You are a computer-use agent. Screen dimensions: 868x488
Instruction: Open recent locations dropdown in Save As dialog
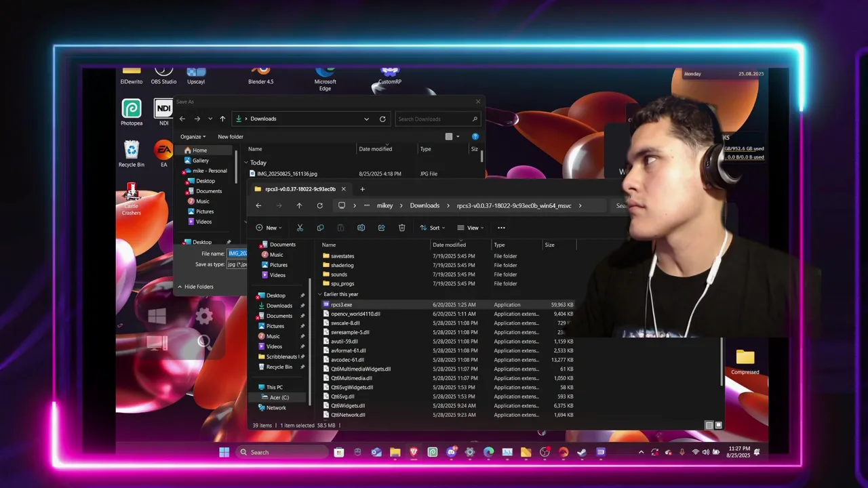pyautogui.click(x=210, y=119)
